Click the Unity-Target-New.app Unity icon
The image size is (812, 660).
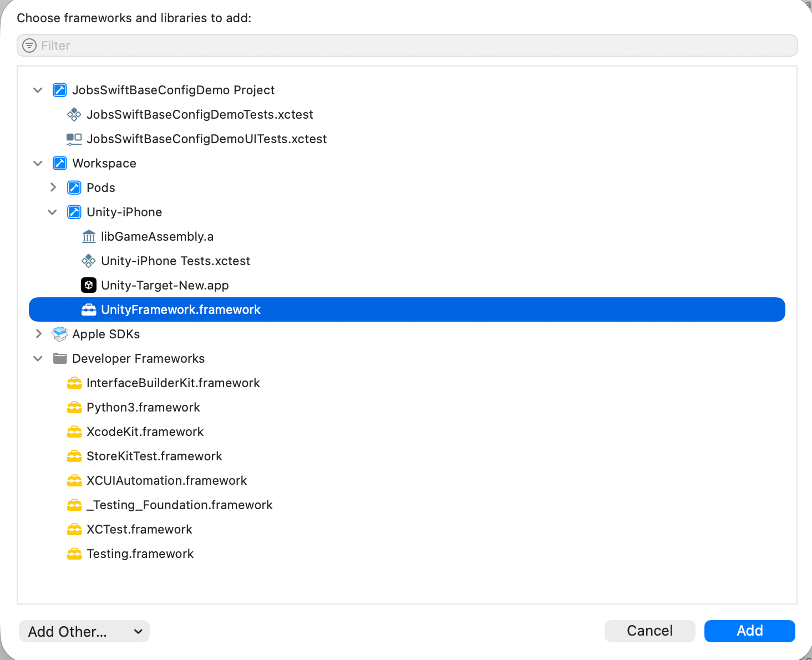click(88, 285)
